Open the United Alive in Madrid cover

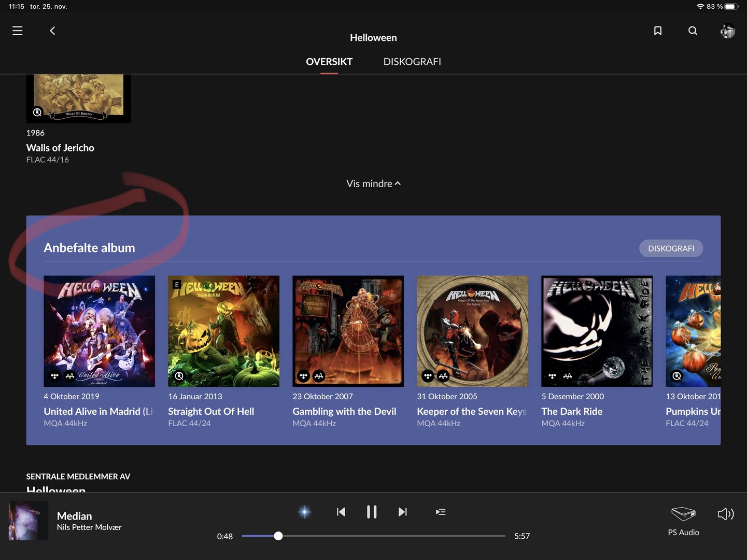point(99,331)
